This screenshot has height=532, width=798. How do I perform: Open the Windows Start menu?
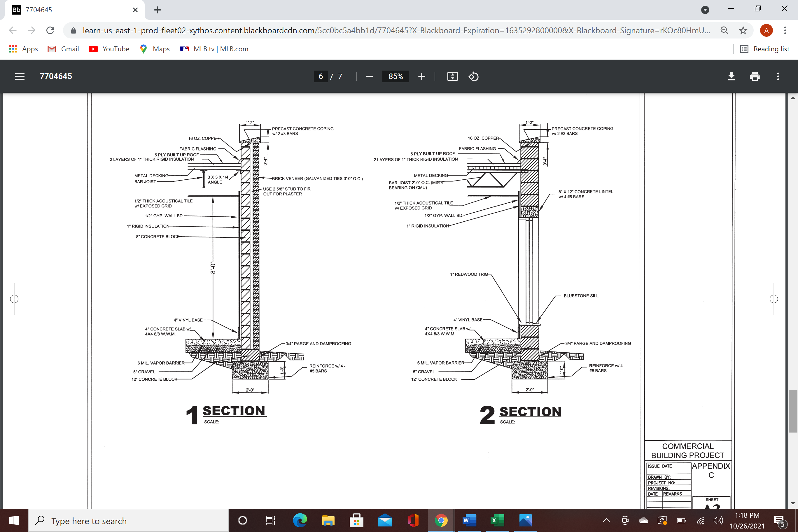coord(14,520)
